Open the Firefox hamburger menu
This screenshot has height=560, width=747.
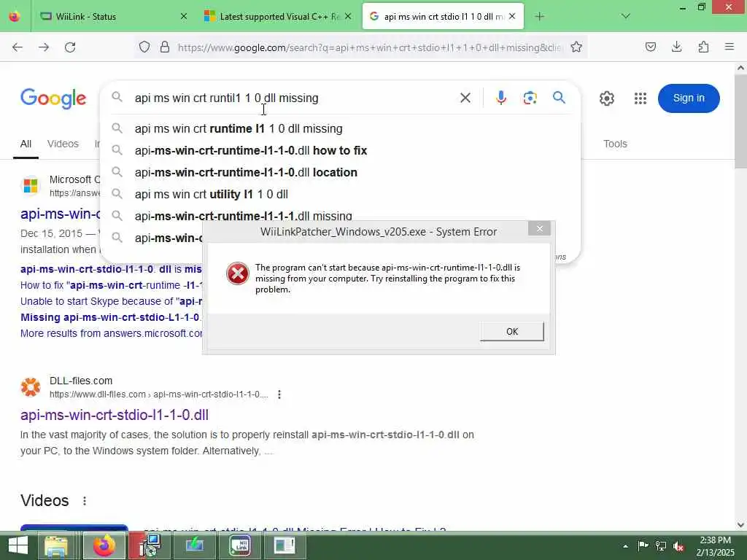(729, 47)
